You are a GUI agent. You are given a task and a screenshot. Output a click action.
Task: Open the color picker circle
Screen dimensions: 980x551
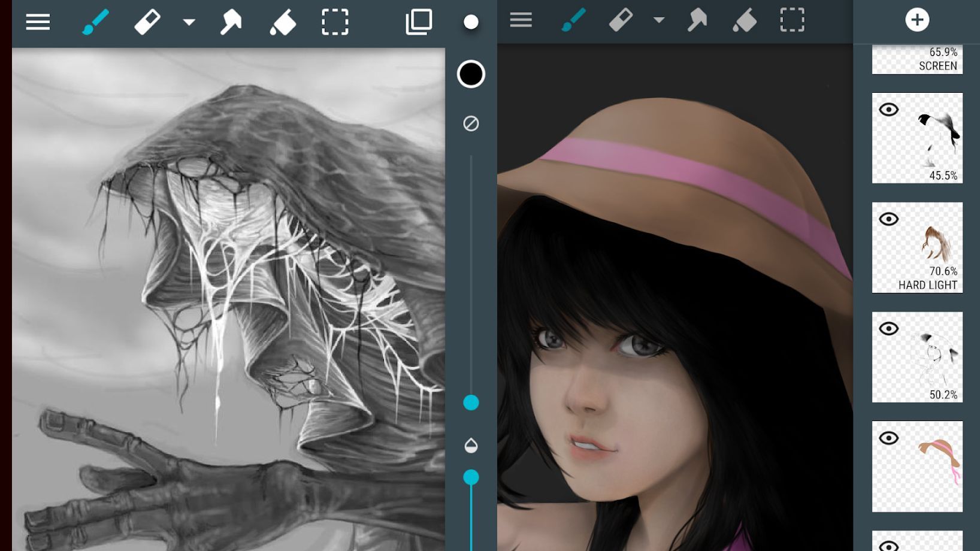[x=471, y=74]
